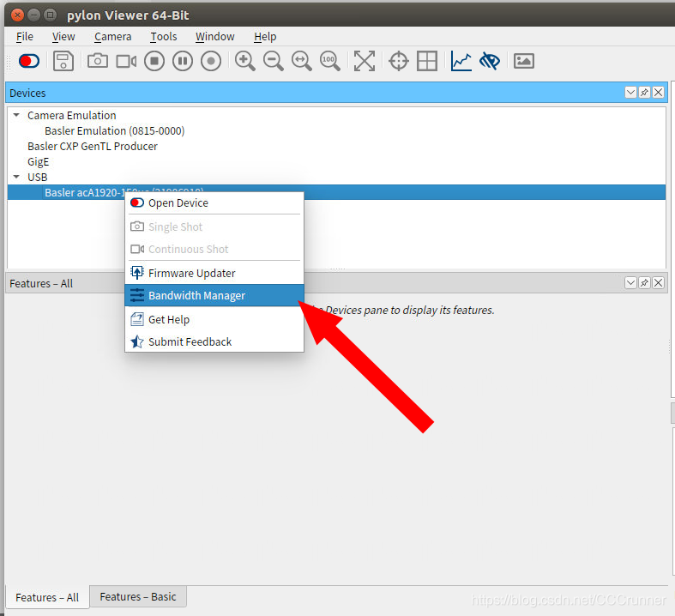Open the Window menu
675x616 pixels.
(x=214, y=37)
